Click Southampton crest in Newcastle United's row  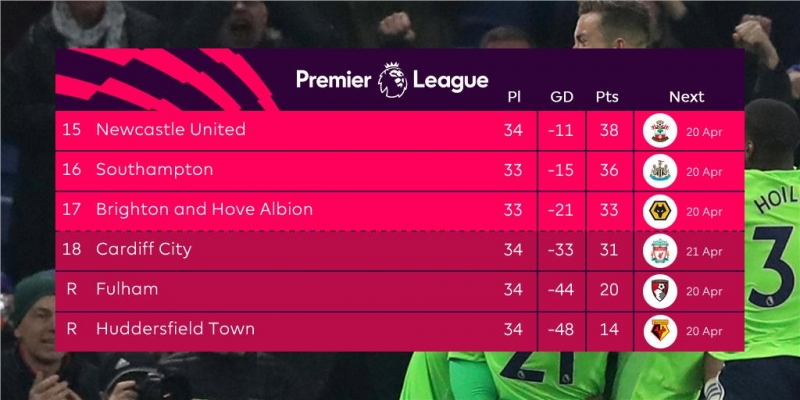[x=661, y=131]
